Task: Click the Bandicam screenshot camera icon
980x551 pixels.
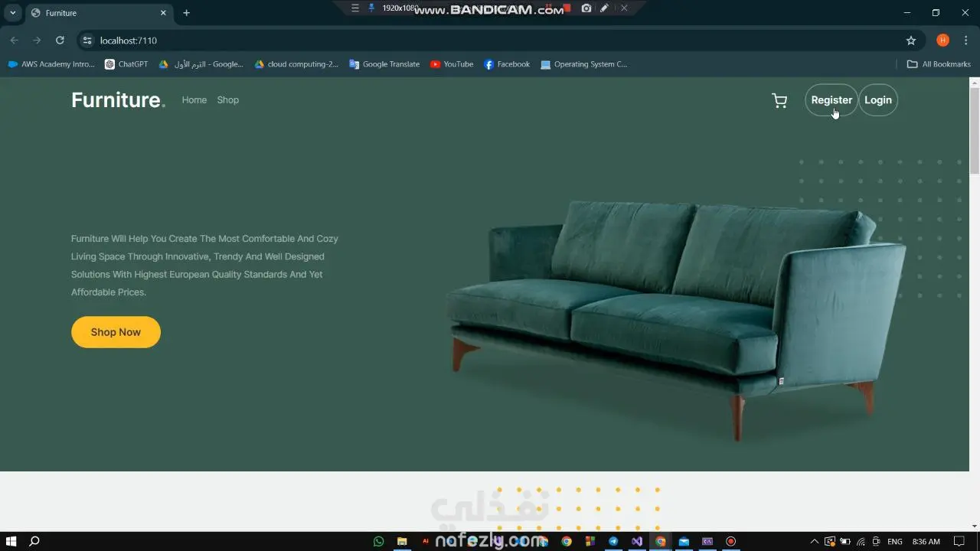Action: click(586, 8)
